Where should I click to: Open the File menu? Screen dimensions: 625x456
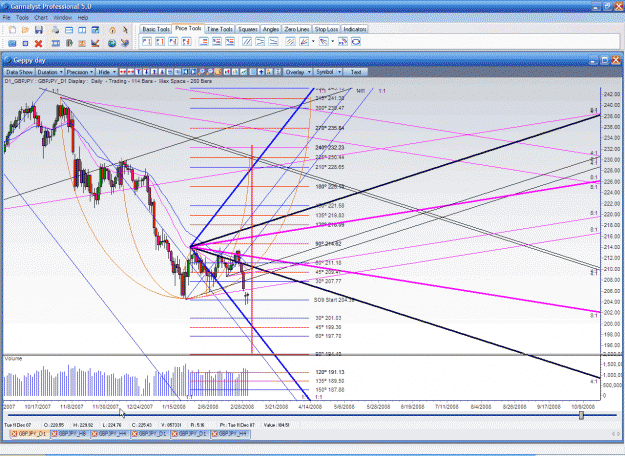[x=6, y=18]
